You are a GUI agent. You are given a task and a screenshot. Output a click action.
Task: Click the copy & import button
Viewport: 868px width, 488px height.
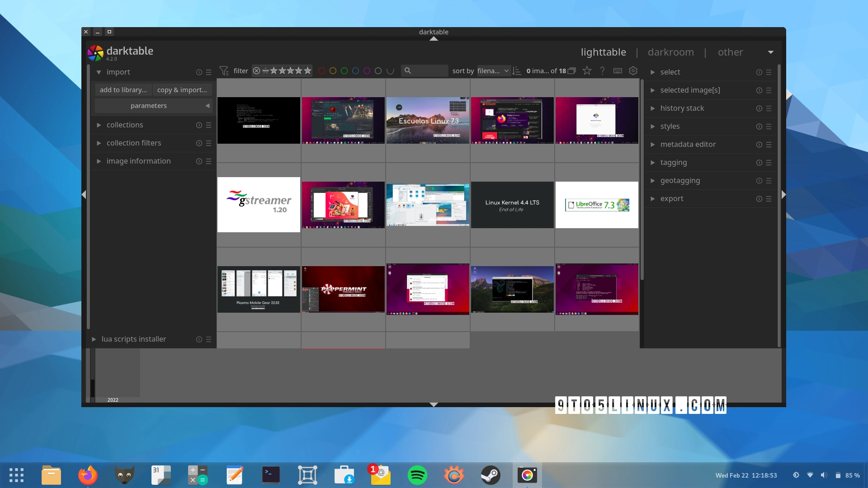coord(182,89)
